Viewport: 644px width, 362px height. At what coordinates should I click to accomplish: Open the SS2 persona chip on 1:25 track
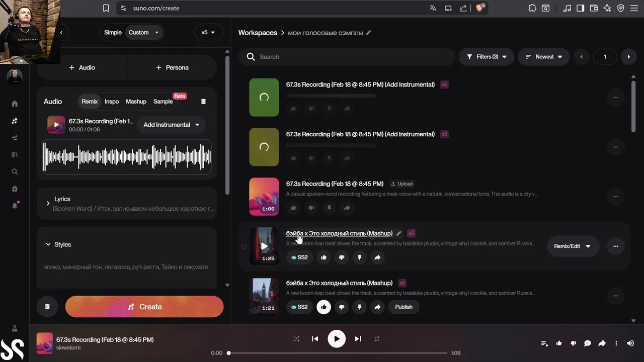point(299,257)
